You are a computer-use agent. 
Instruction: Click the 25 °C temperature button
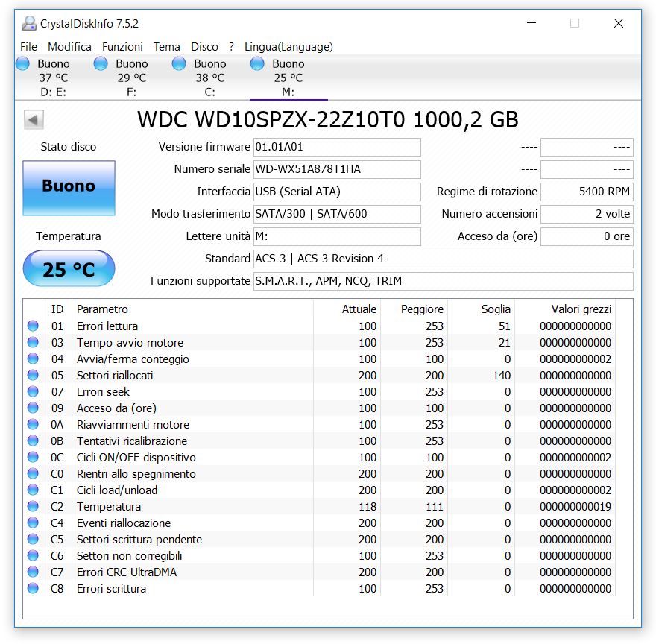click(69, 268)
